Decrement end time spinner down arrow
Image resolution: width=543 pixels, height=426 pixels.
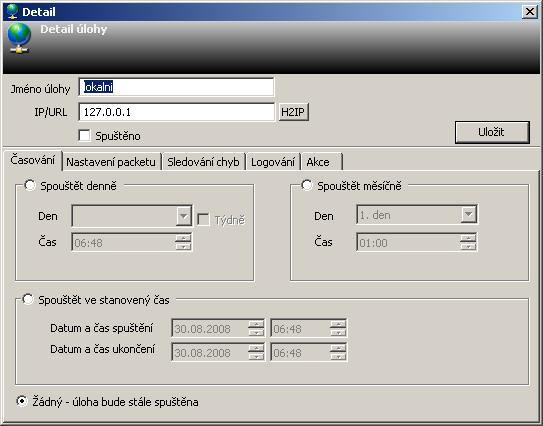point(338,357)
